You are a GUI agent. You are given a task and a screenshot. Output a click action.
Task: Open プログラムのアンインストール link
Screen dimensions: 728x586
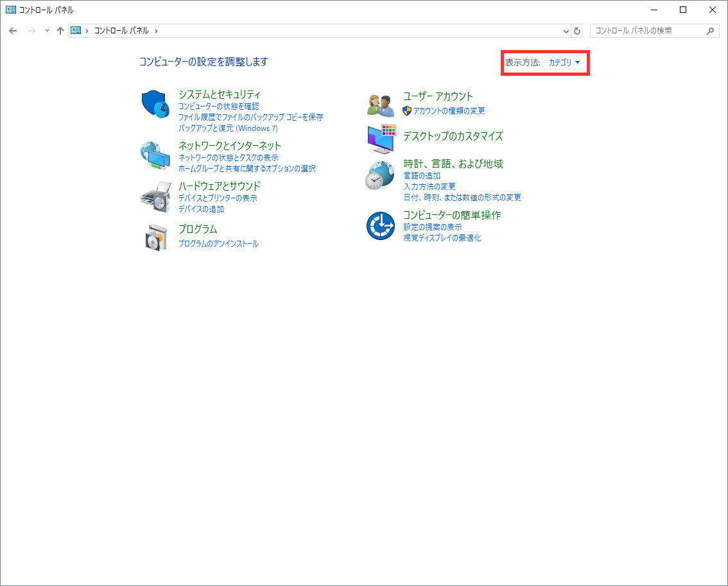point(218,244)
